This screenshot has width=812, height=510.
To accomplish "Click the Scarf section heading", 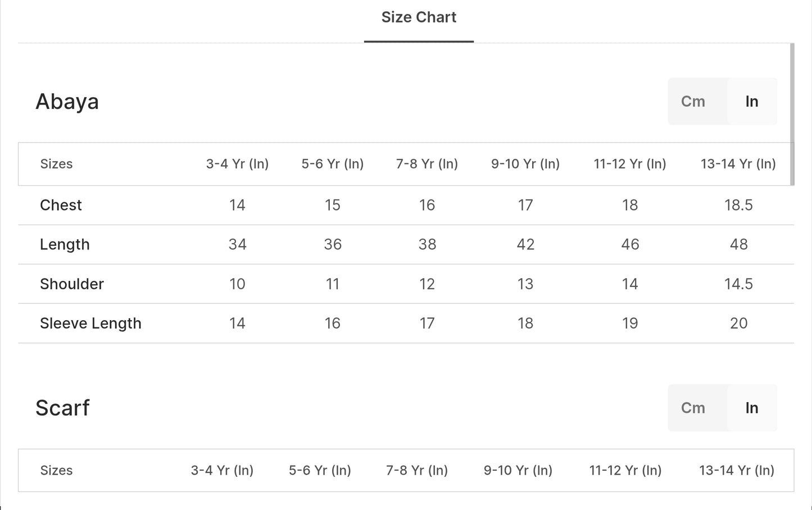I will [62, 408].
